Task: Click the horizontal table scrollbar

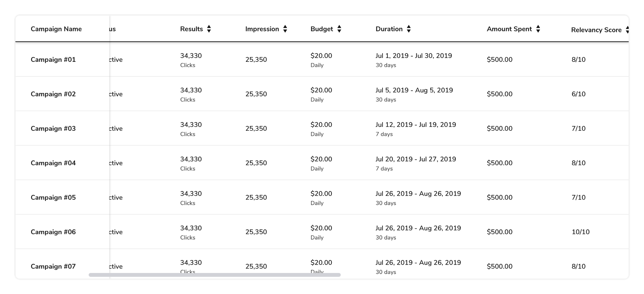Action: click(x=214, y=275)
